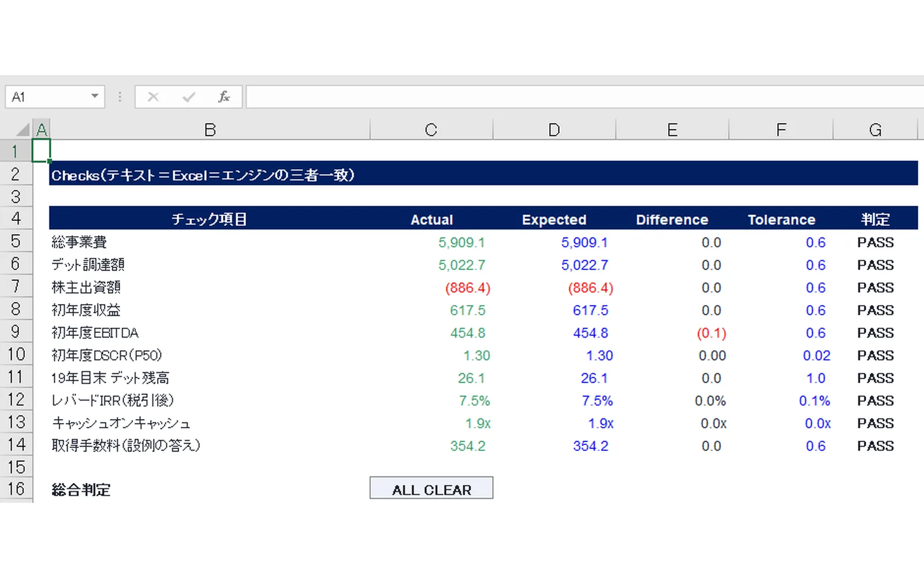Image resolution: width=924 pixels, height=578 pixels.
Task: Click PASS in the 総事業費 row
Action: tap(875, 242)
